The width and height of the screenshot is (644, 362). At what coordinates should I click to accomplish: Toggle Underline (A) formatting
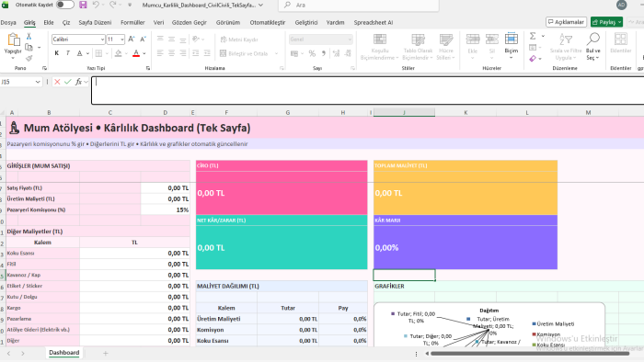click(80, 53)
